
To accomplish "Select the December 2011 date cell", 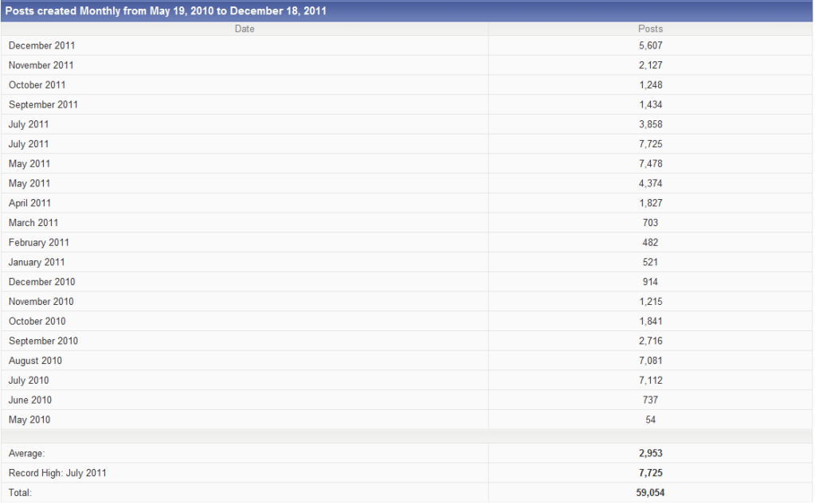I will tap(42, 46).
